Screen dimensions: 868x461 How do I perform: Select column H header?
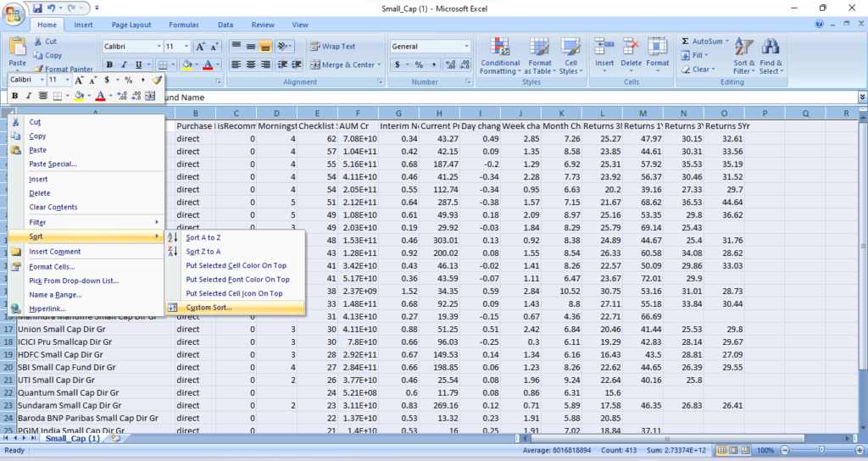click(x=439, y=114)
